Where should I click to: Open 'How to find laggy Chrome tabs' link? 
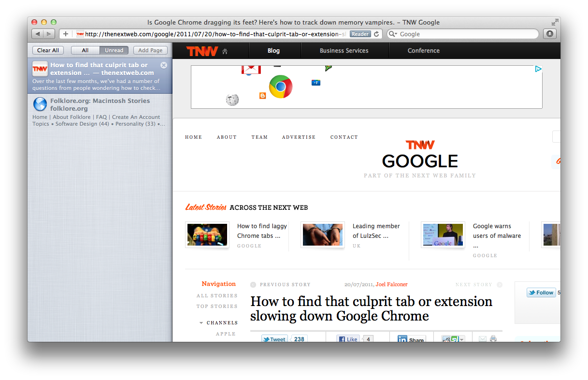click(x=262, y=231)
